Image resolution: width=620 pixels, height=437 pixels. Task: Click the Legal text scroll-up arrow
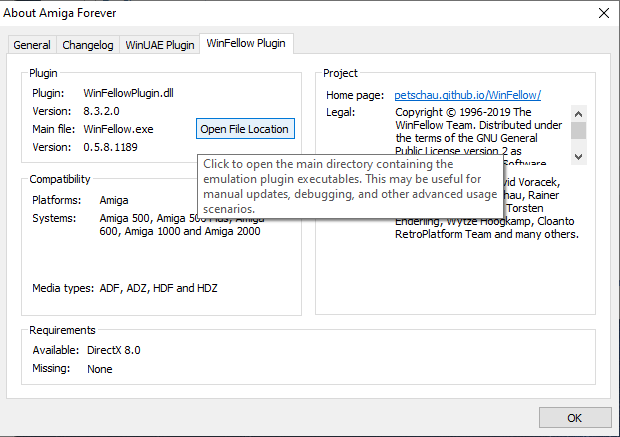pos(578,114)
